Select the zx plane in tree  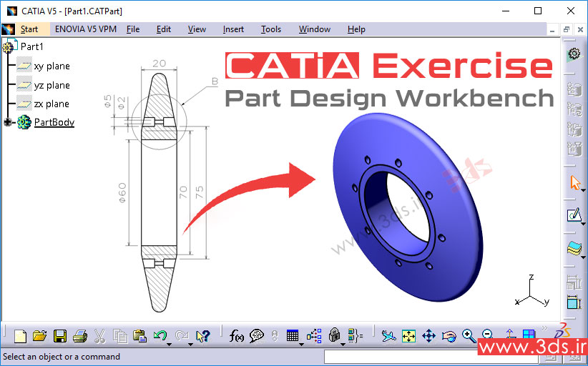coord(52,104)
